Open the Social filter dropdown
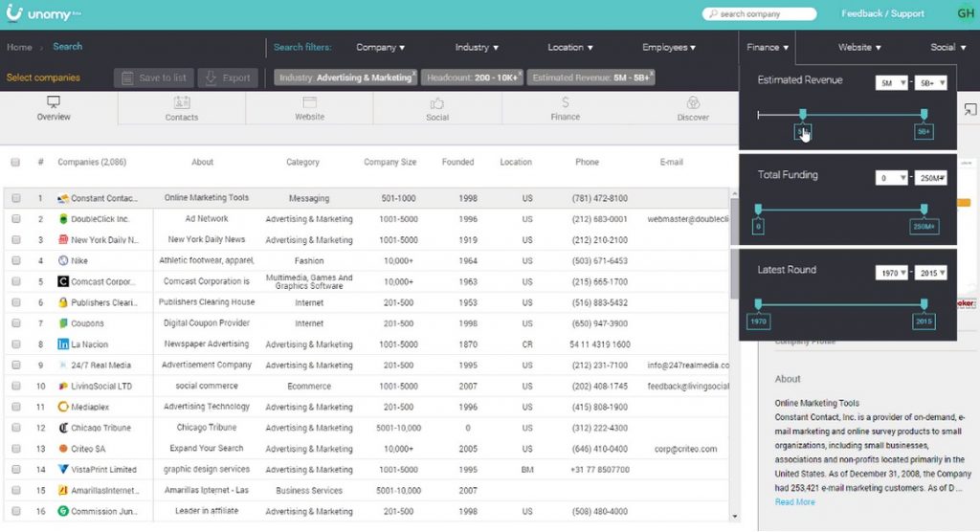 947,48
